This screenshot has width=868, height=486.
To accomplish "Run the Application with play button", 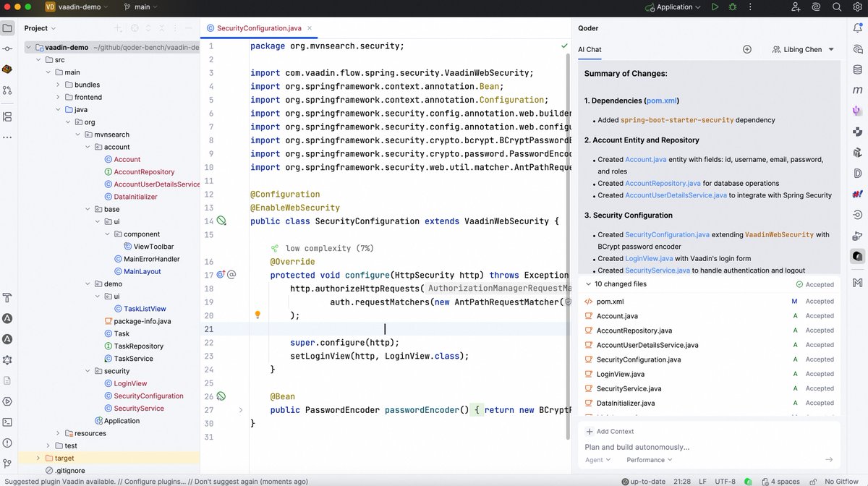I will pos(715,7).
